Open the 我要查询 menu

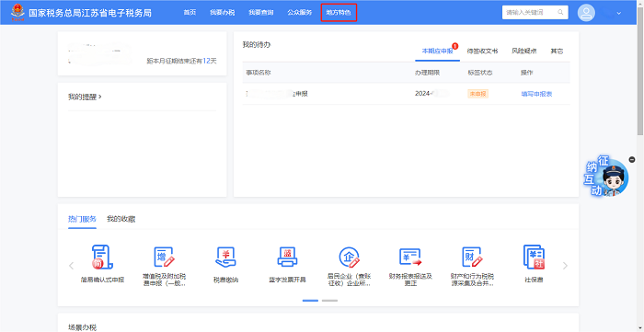point(260,13)
